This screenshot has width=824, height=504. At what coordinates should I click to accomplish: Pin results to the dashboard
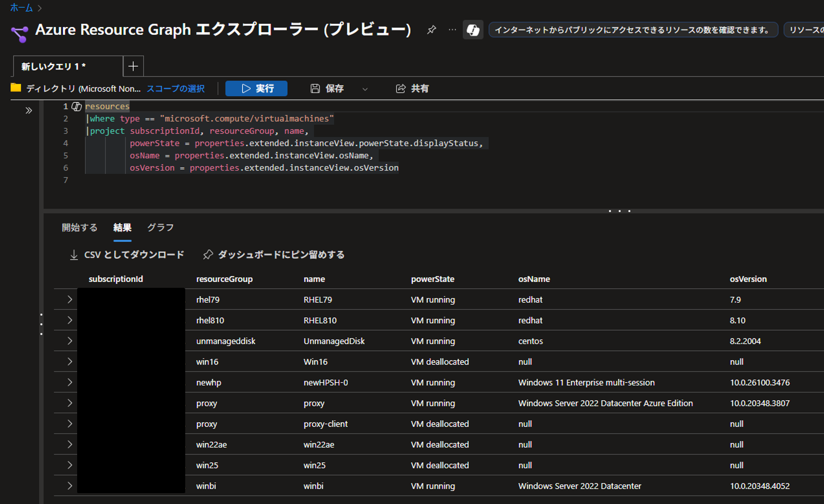click(x=274, y=255)
